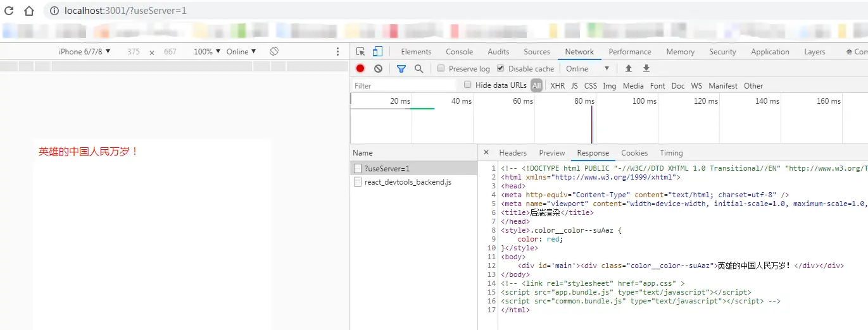This screenshot has height=330, width=868.
Task: Clear the network log icon
Action: (x=378, y=68)
